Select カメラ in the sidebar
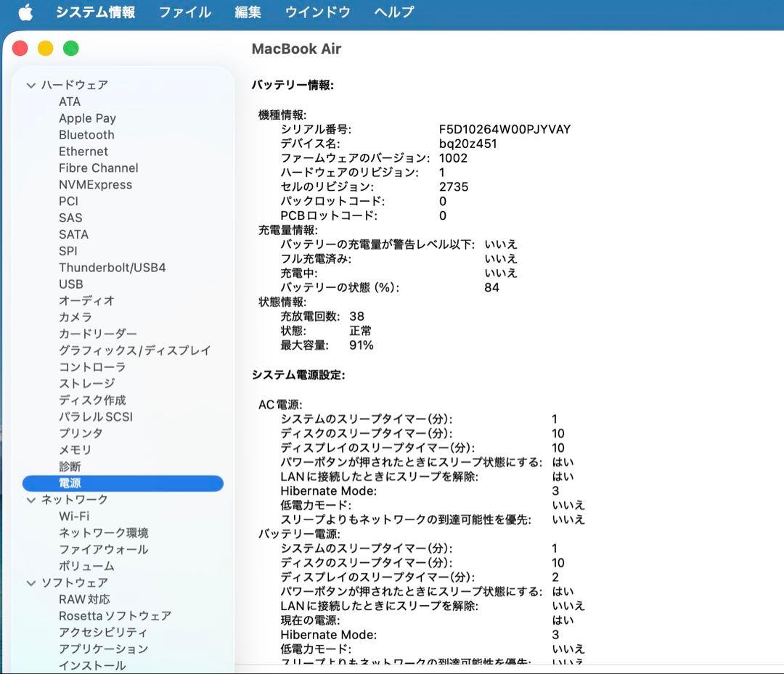This screenshot has height=674, width=784. tap(75, 317)
